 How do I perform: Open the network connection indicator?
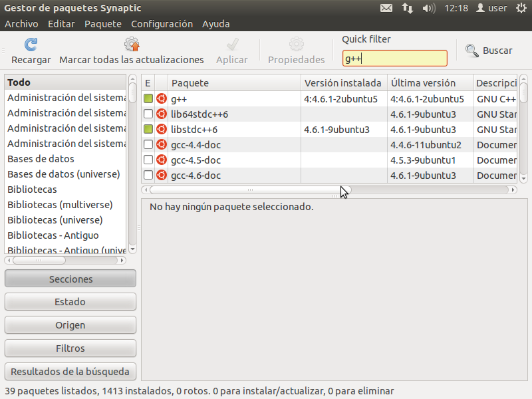pyautogui.click(x=408, y=8)
